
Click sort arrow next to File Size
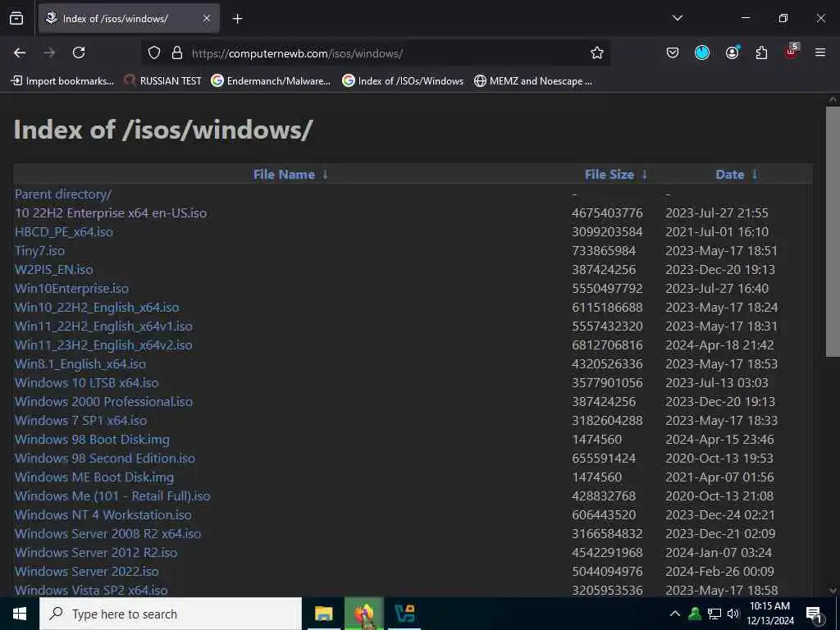coord(645,174)
